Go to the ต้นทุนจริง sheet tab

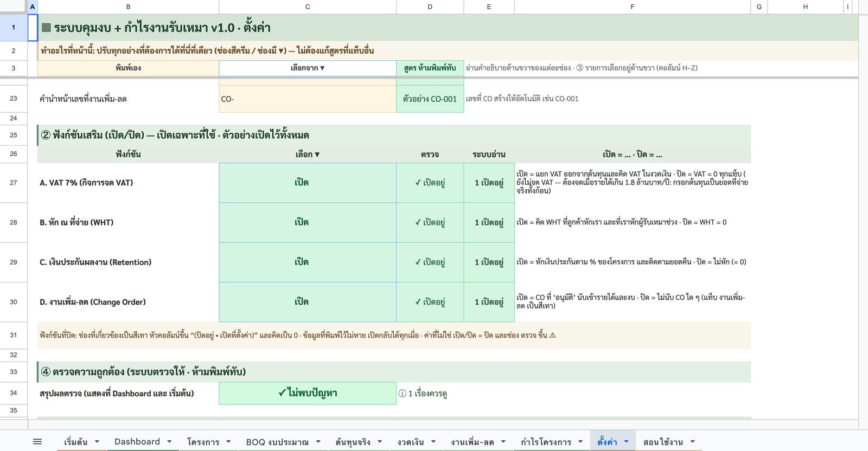click(x=353, y=442)
